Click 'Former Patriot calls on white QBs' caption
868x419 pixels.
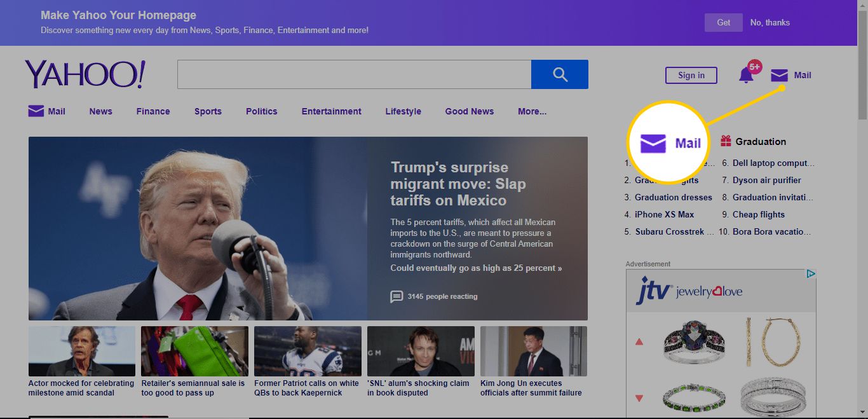point(306,388)
